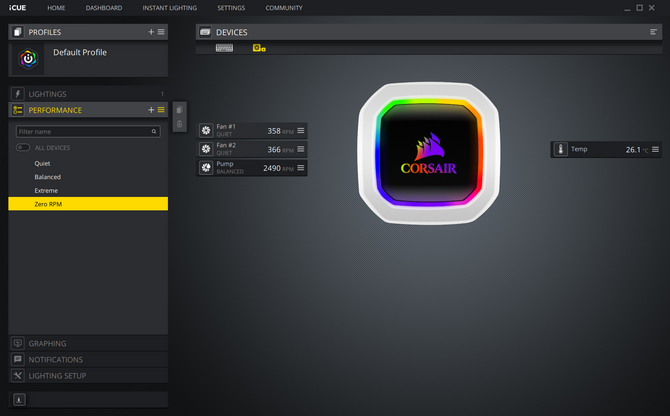Click the Fan #2 fan icon
This screenshot has width=670, height=416.
pyautogui.click(x=206, y=149)
